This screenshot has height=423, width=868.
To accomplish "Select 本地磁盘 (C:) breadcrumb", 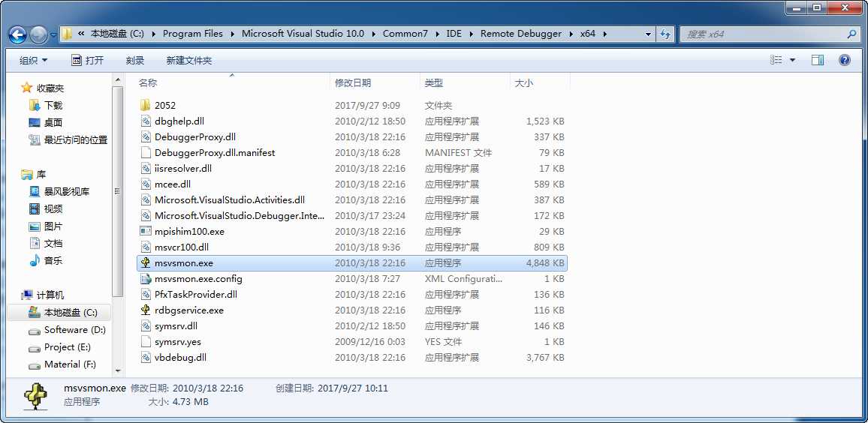I will [117, 34].
